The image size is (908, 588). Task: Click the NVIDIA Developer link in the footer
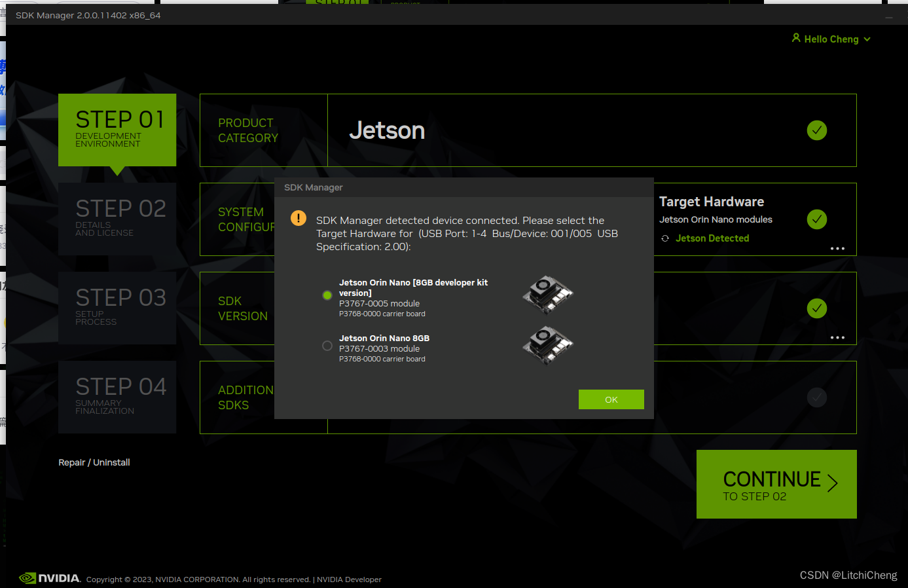point(349,579)
